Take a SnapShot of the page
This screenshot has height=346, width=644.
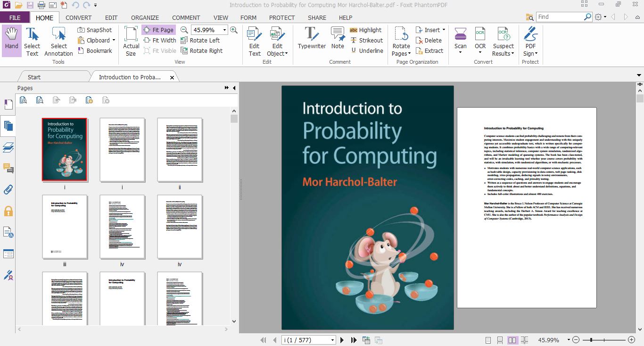(94, 30)
